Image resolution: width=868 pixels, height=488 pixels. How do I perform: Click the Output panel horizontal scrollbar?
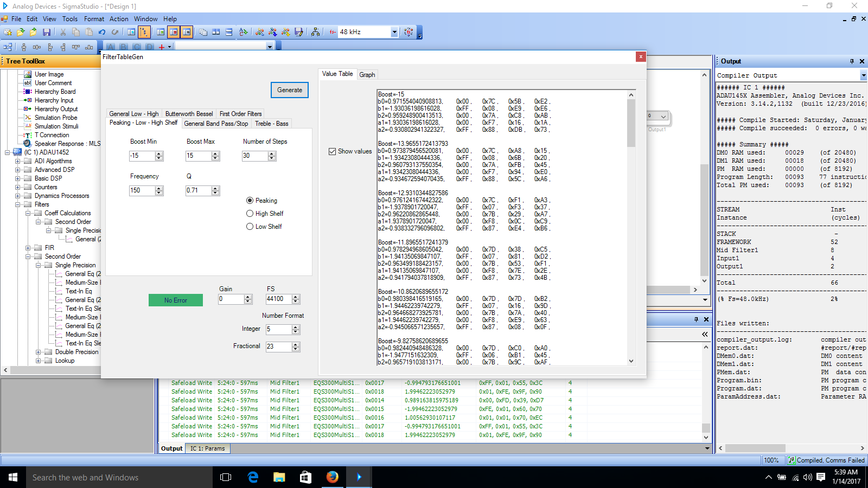790,448
